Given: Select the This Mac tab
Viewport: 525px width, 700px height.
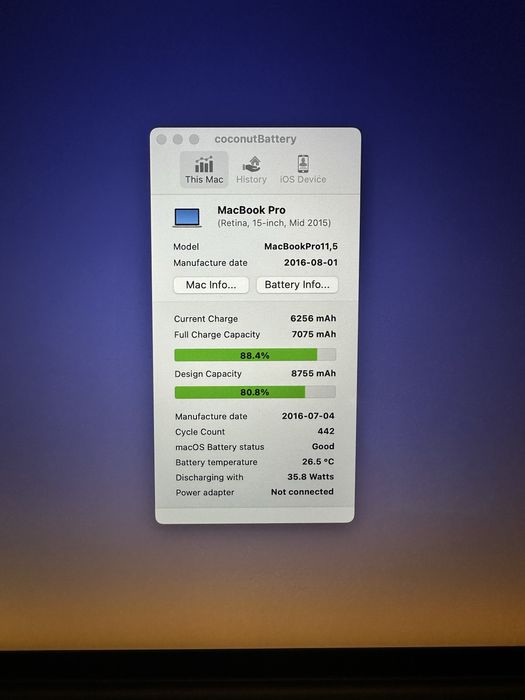Looking at the screenshot, I should (204, 170).
